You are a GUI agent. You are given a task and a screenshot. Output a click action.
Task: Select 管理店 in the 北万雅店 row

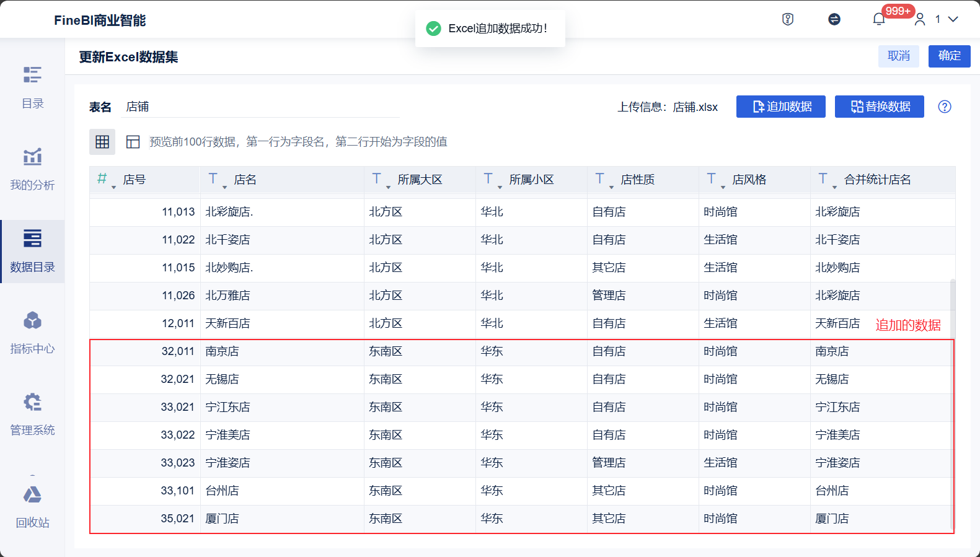click(x=643, y=296)
